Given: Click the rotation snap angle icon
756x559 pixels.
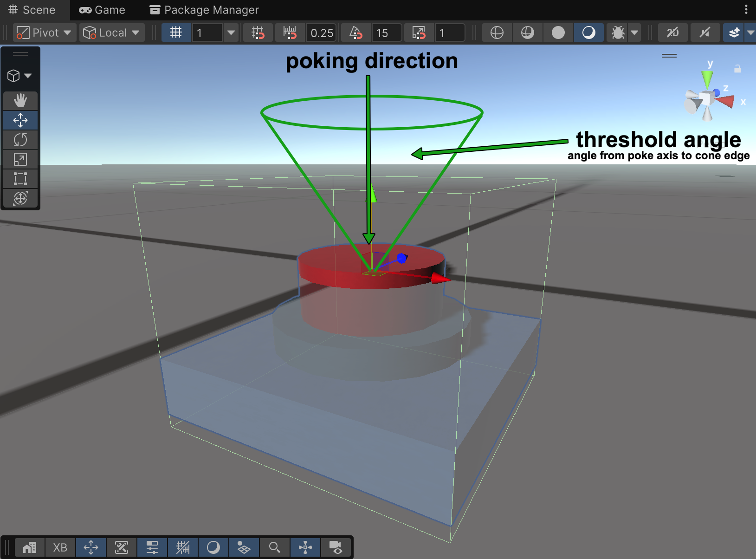Looking at the screenshot, I should coord(355,32).
